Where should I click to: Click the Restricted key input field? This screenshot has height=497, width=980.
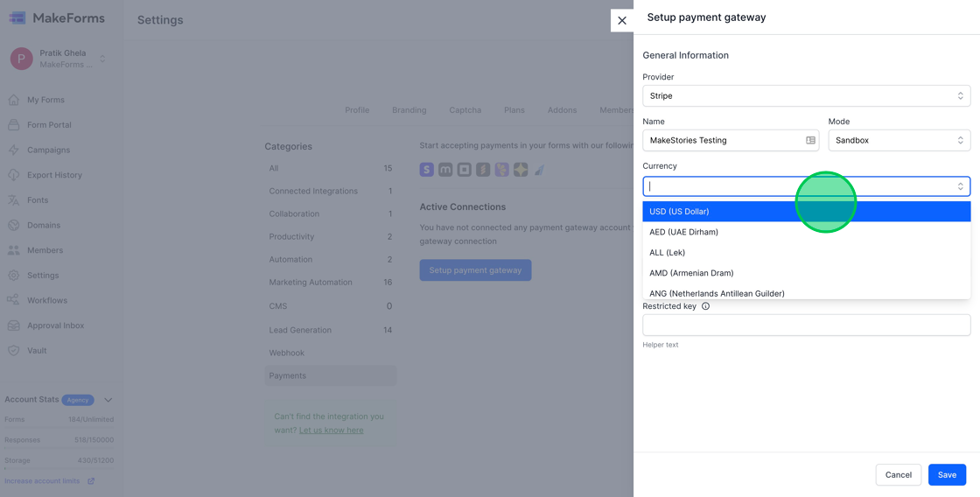point(806,325)
